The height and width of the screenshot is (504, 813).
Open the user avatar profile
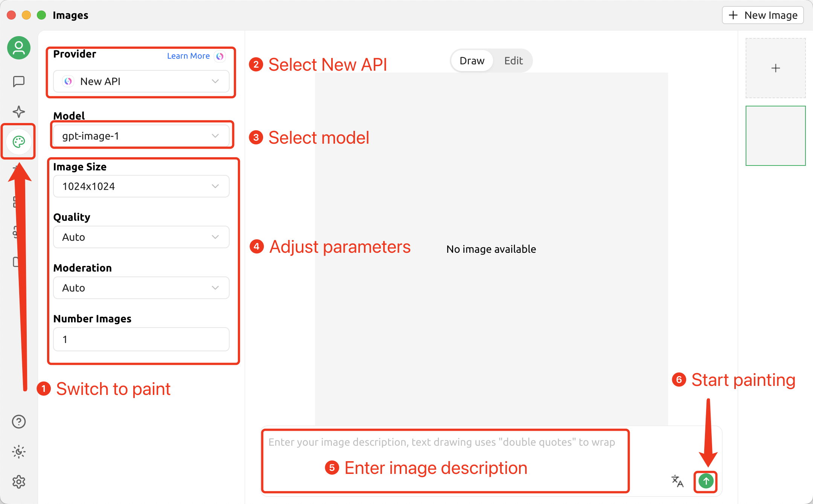tap(18, 48)
